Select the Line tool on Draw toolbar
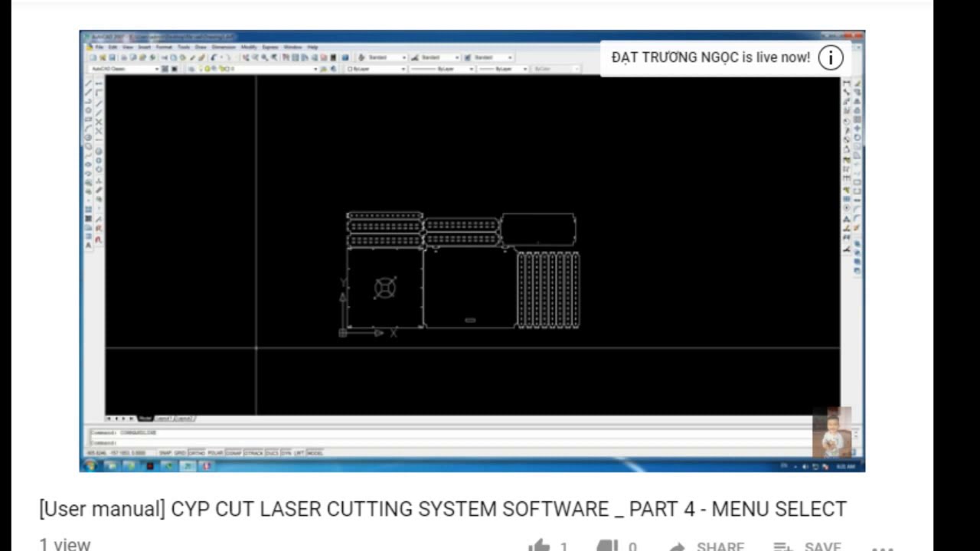The height and width of the screenshot is (551, 980). [x=88, y=83]
